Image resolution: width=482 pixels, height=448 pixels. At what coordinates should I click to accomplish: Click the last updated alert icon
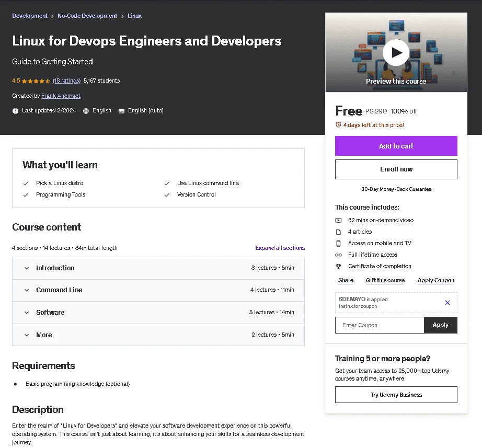click(15, 111)
